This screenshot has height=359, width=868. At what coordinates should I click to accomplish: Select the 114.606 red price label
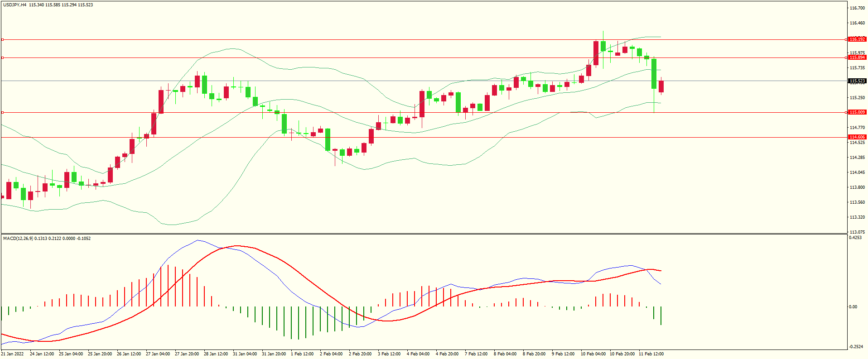857,137
